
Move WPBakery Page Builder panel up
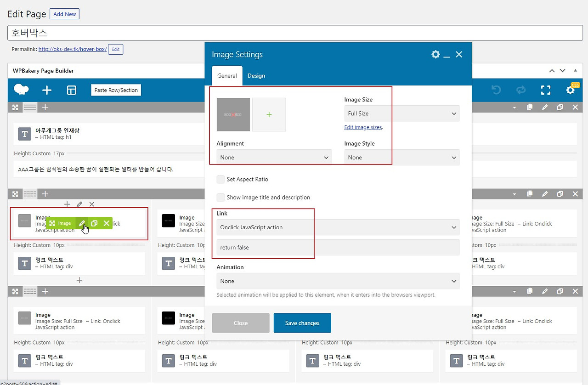pyautogui.click(x=552, y=71)
